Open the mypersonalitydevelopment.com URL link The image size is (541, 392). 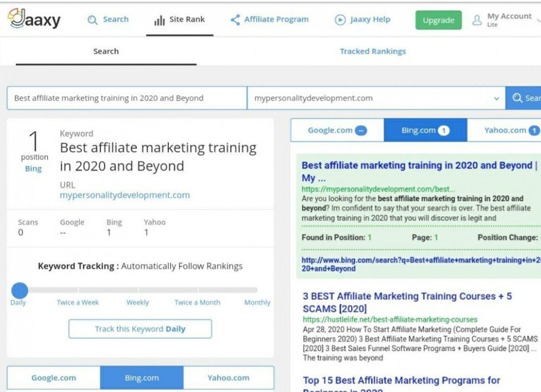tap(125, 195)
